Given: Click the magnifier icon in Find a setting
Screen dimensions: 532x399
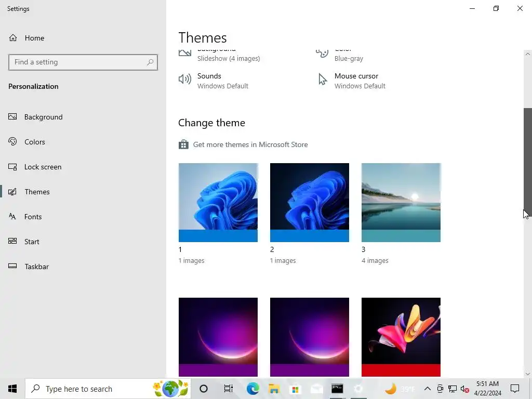Looking at the screenshot, I should pos(150,62).
